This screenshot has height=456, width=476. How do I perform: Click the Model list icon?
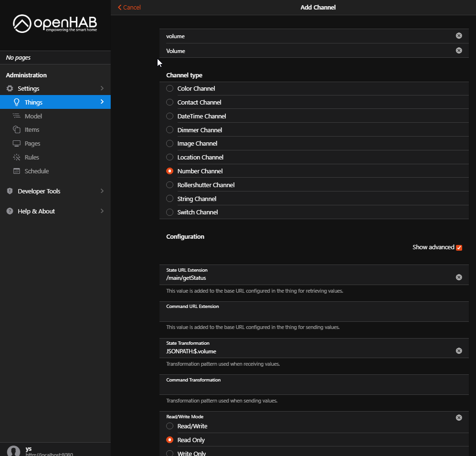click(16, 116)
